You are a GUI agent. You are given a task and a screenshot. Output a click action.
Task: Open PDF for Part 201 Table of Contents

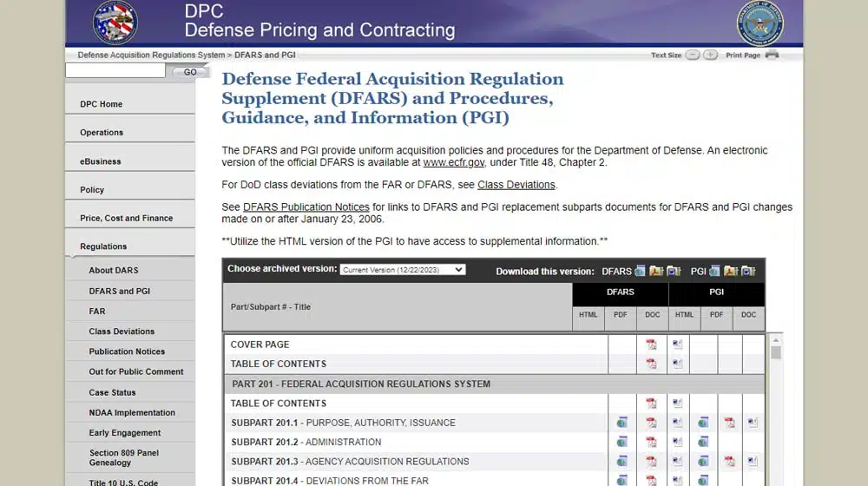click(x=651, y=404)
